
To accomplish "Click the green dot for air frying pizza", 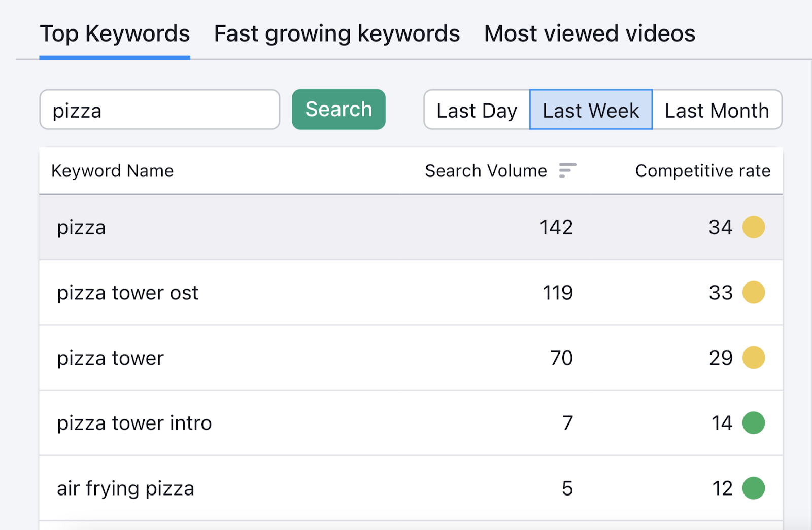I will (x=754, y=488).
